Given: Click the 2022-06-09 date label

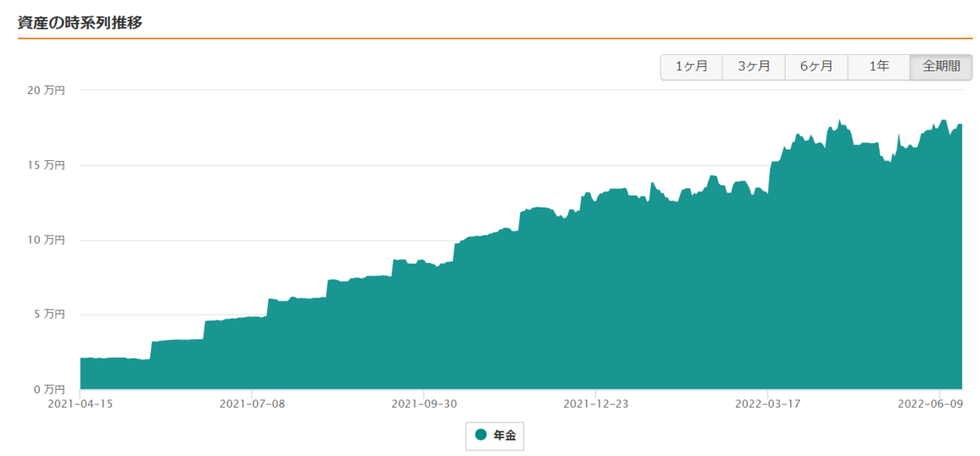Looking at the screenshot, I should pos(931,404).
